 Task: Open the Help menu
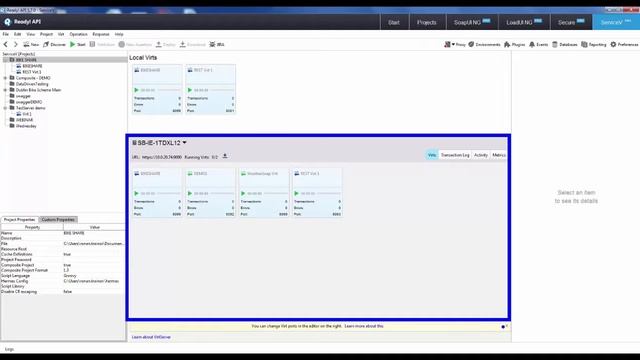119,34
